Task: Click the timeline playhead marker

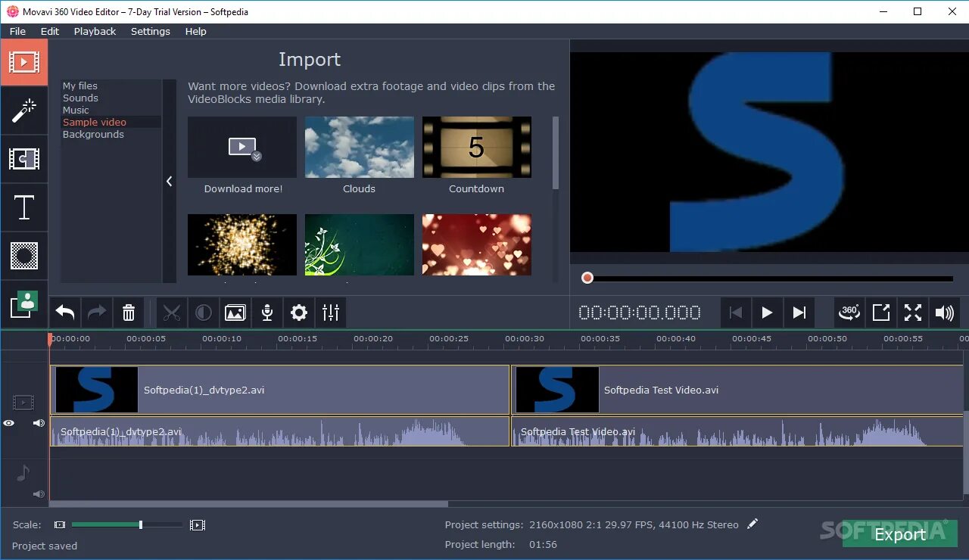Action: coord(50,340)
